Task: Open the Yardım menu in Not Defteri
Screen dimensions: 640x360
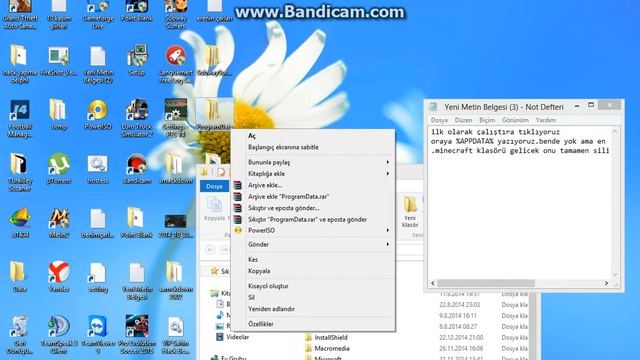Action: (546, 120)
